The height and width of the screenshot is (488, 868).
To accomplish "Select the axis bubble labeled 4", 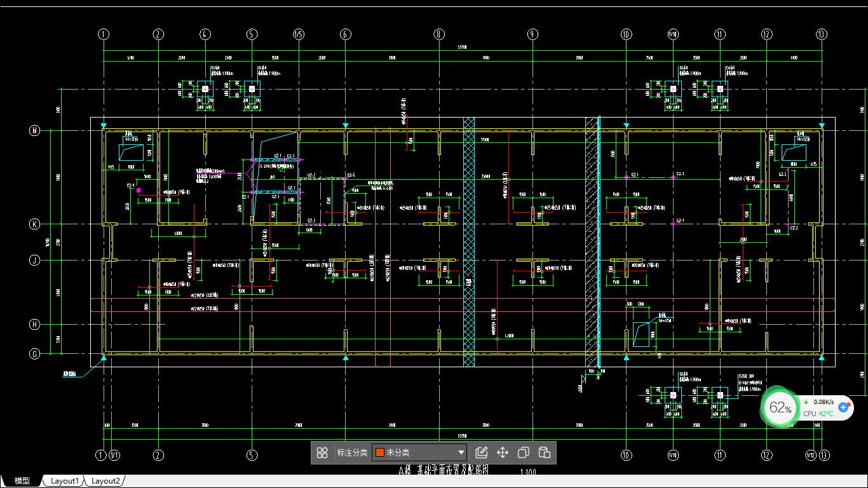I will click(205, 34).
